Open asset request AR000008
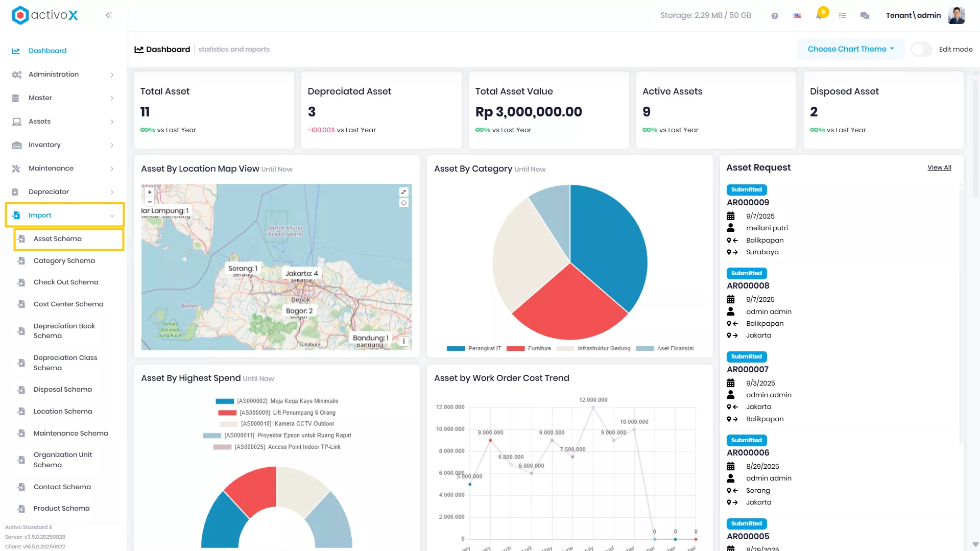 pos(748,286)
